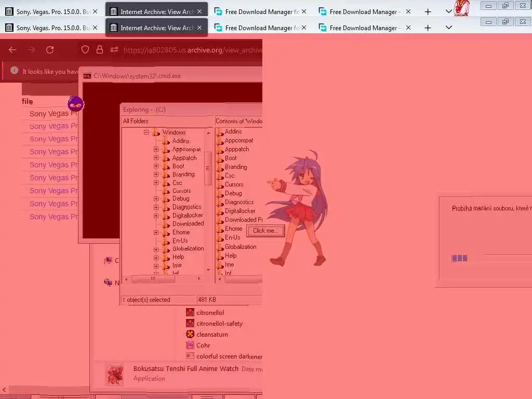Open the shield tracking protection icon
This screenshot has width=532, height=399.
point(85,50)
